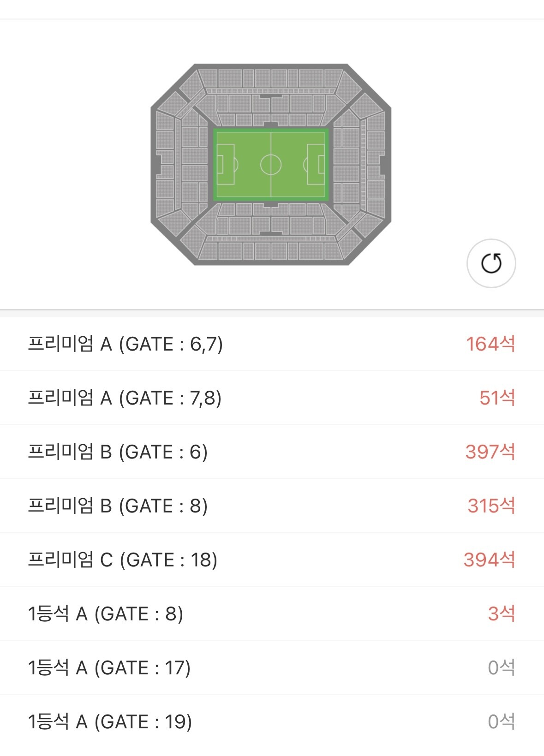The height and width of the screenshot is (756, 544).
Task: Click the 164석 availability count
Action: (490, 344)
